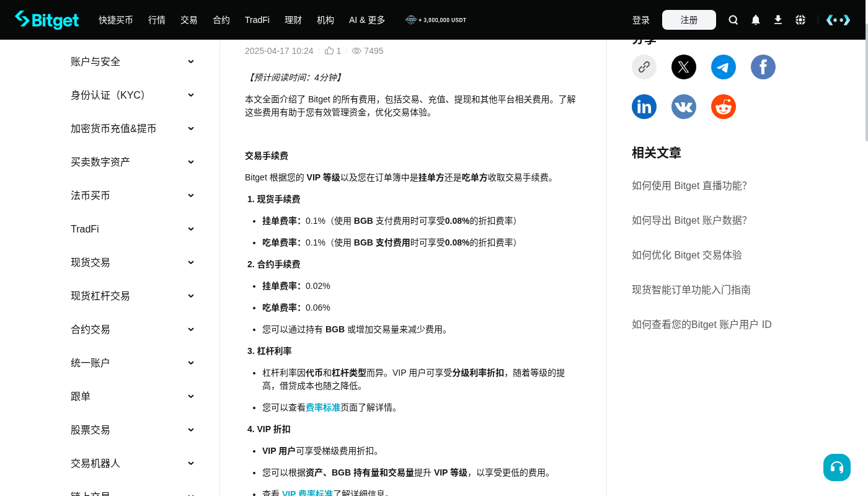Click 登录 to log in

click(641, 20)
